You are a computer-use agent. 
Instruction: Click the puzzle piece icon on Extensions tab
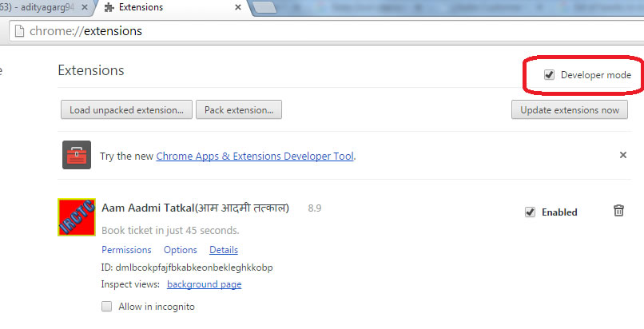109,7
